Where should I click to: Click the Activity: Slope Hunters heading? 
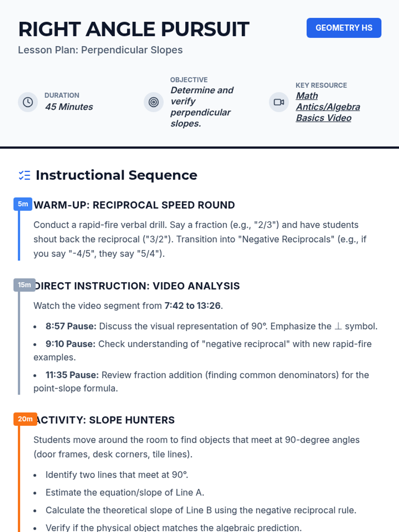[106, 420]
